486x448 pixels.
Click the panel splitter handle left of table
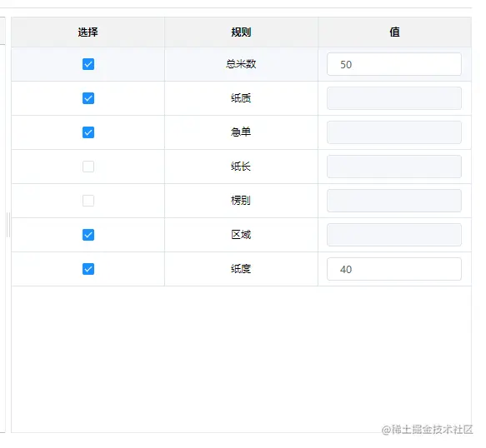pyautogui.click(x=8, y=225)
